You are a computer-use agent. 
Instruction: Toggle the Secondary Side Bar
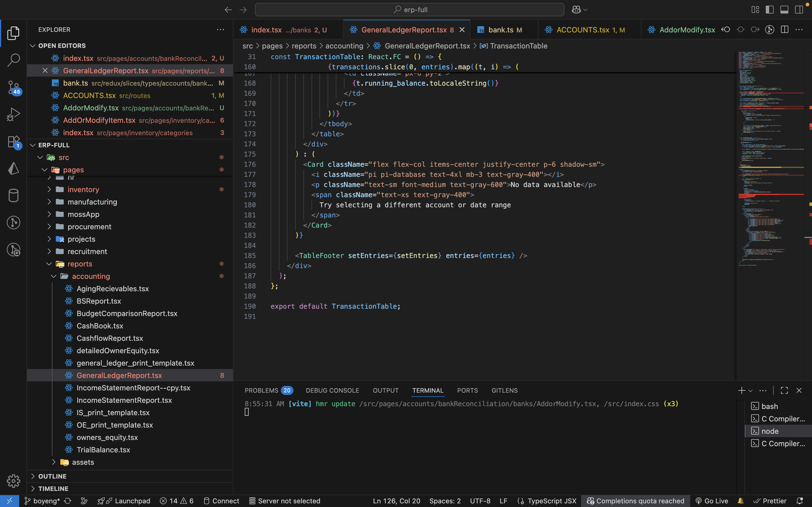(799, 10)
